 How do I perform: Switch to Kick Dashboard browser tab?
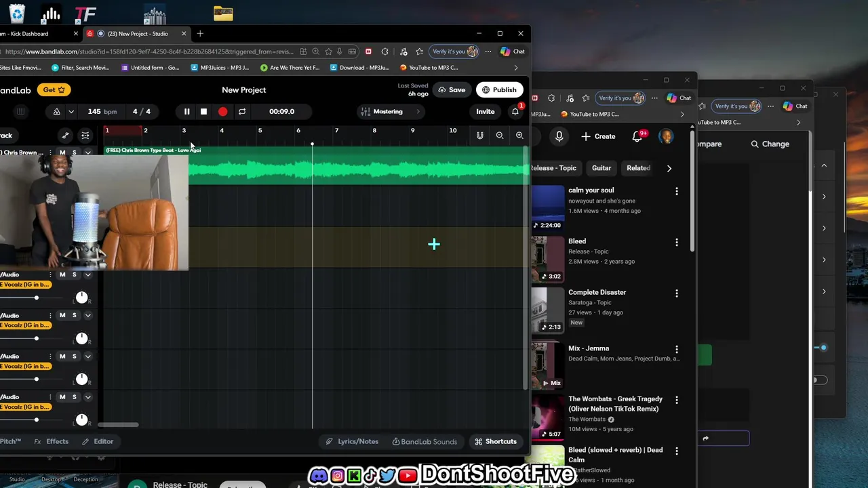pos(39,33)
